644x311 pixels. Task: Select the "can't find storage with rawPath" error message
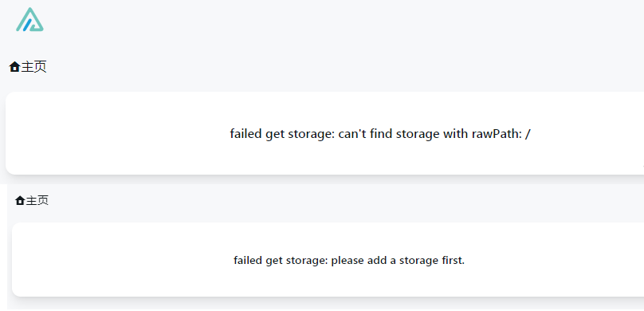380,133
